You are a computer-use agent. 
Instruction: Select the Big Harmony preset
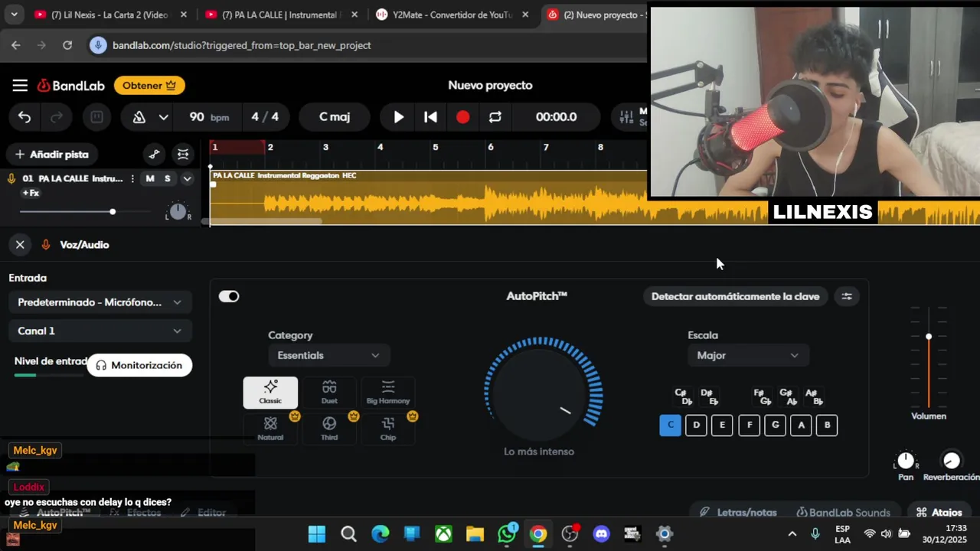[x=388, y=393]
